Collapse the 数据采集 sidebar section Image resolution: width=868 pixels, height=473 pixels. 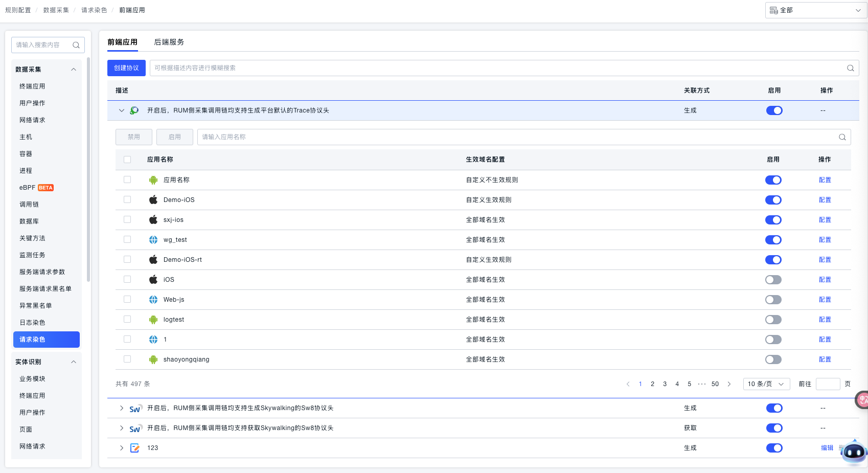pos(74,70)
